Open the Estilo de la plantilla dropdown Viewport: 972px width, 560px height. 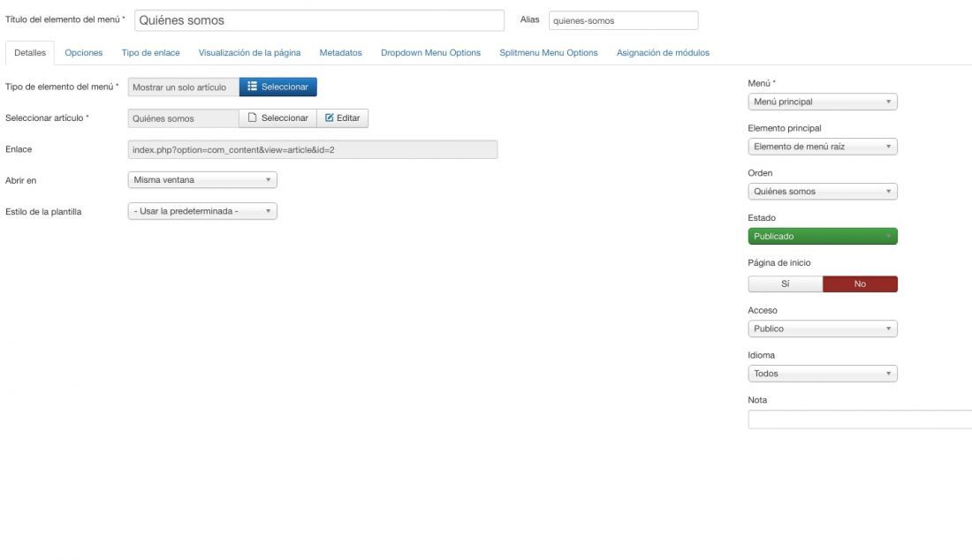coord(202,211)
